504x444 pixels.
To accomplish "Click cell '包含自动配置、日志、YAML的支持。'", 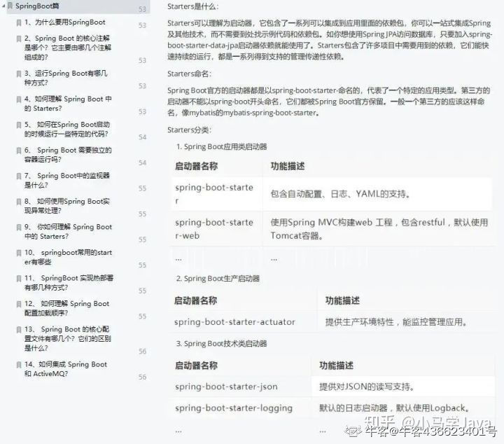I will point(340,194).
